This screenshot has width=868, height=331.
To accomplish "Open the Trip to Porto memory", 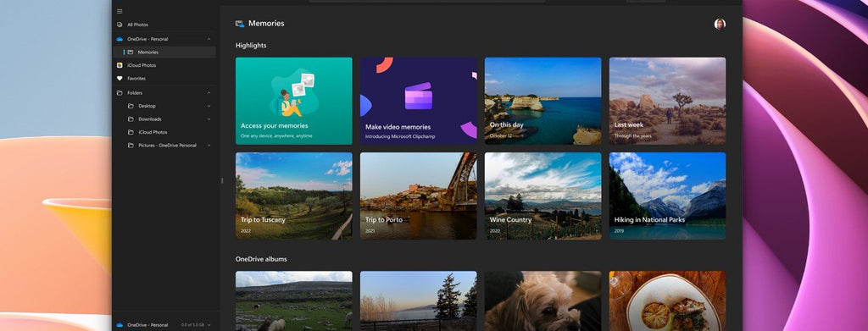I will [419, 196].
